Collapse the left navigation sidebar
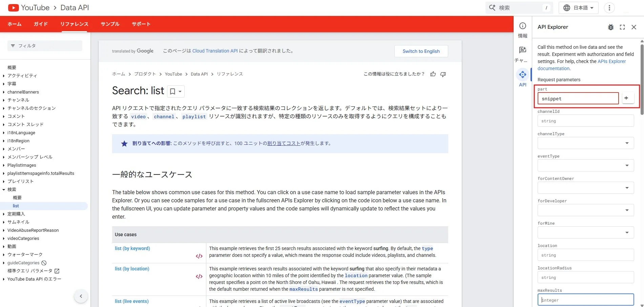The height and width of the screenshot is (307, 644). pyautogui.click(x=81, y=296)
